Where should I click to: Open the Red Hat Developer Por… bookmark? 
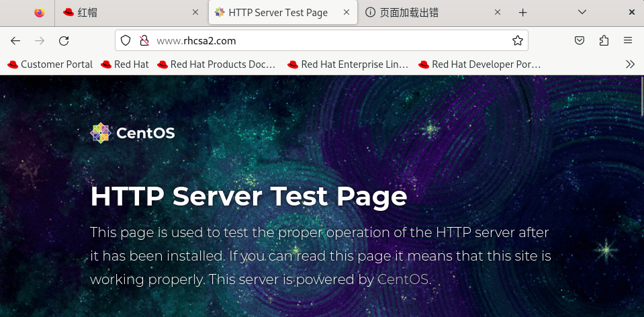click(479, 64)
